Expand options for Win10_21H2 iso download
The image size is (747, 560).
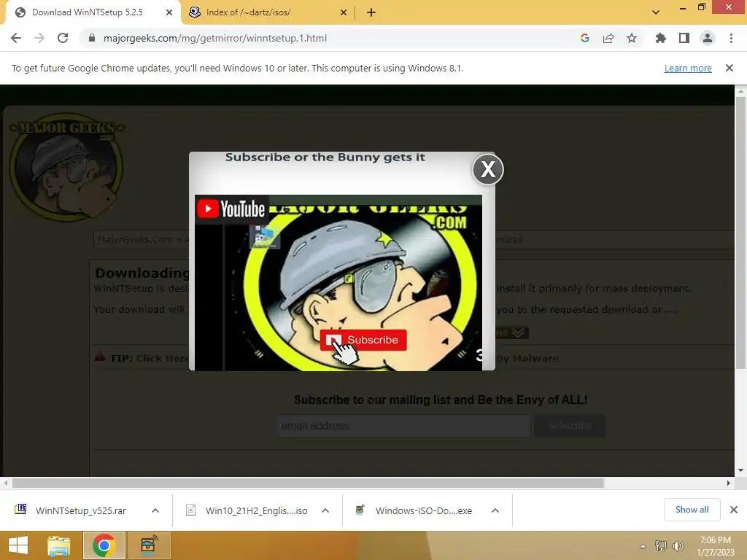[x=325, y=510]
